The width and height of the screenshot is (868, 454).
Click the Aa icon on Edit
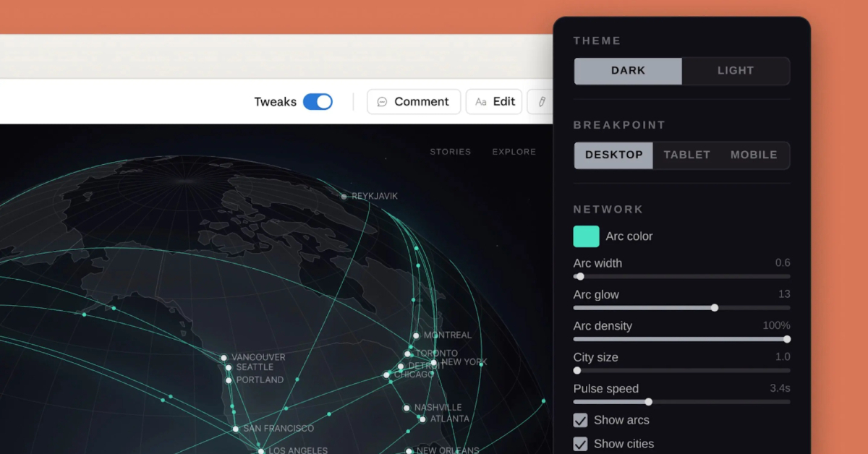point(481,102)
